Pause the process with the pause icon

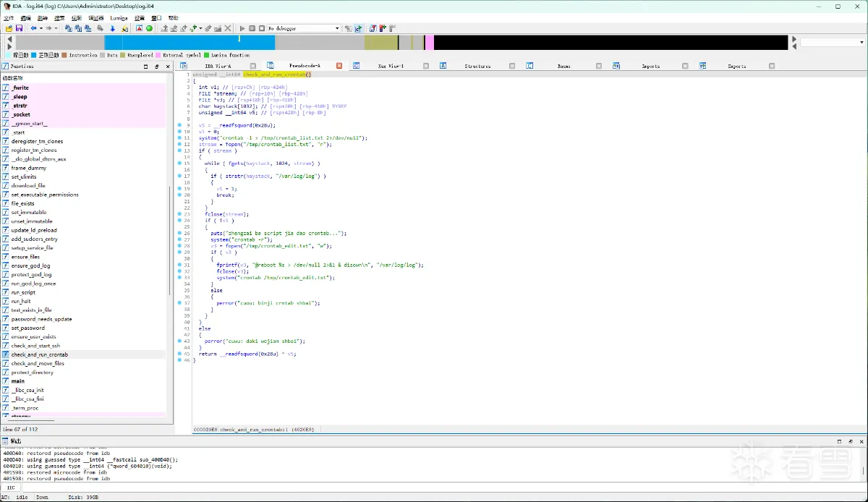click(x=252, y=28)
